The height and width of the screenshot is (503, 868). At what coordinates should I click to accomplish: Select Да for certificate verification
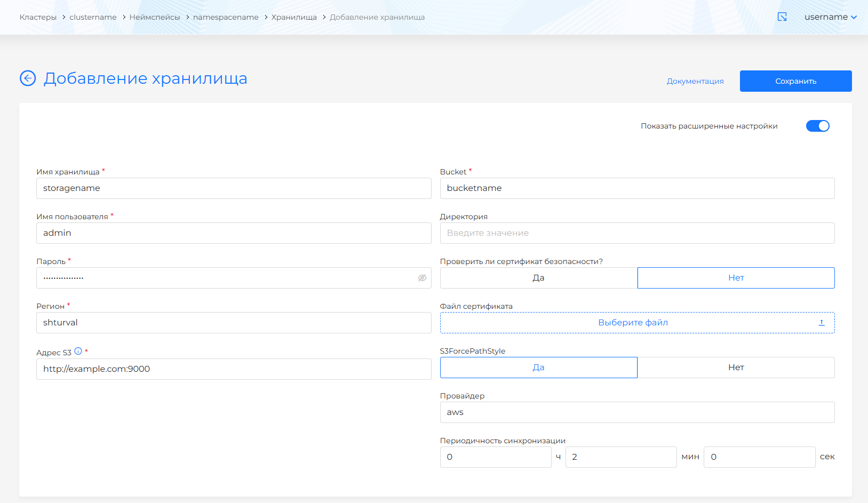tap(538, 278)
